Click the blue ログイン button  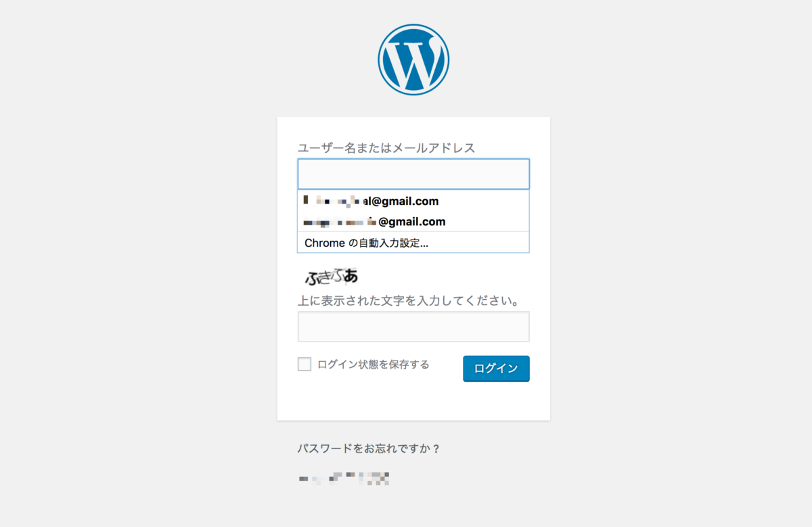tap(496, 369)
